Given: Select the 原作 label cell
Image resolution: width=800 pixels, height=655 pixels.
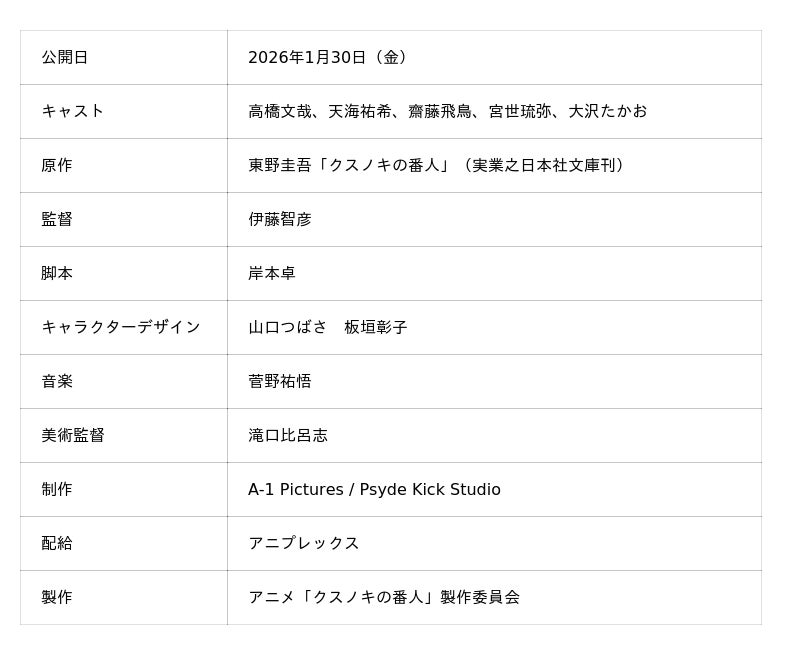Looking at the screenshot, I should tap(57, 165).
